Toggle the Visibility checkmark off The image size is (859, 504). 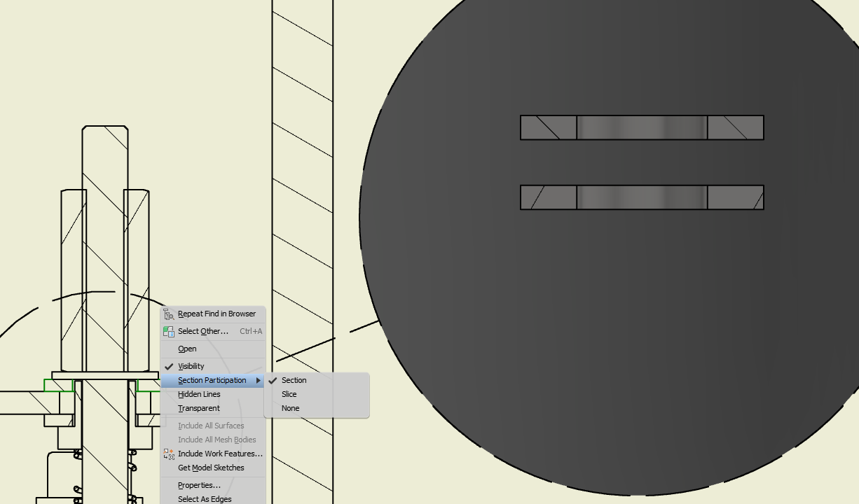167,365
